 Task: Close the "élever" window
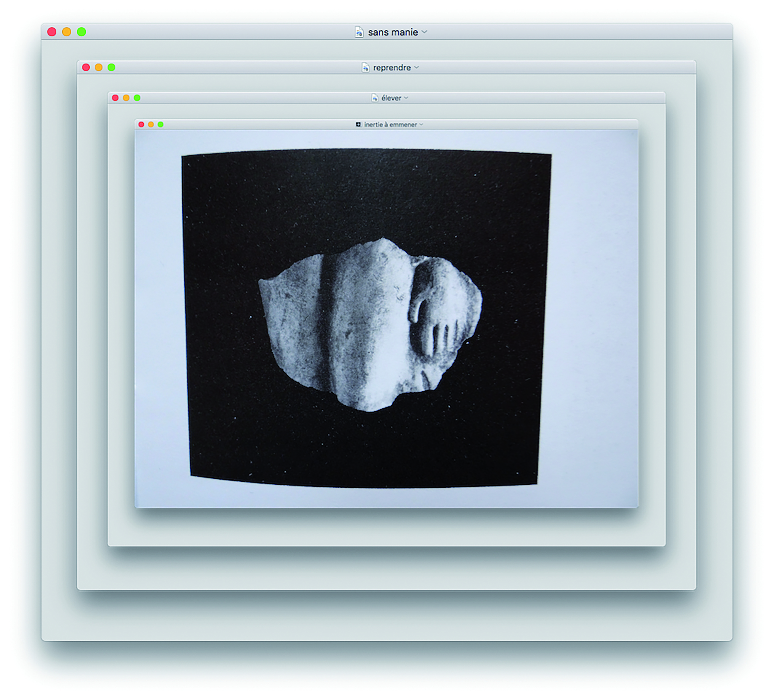coord(115,98)
